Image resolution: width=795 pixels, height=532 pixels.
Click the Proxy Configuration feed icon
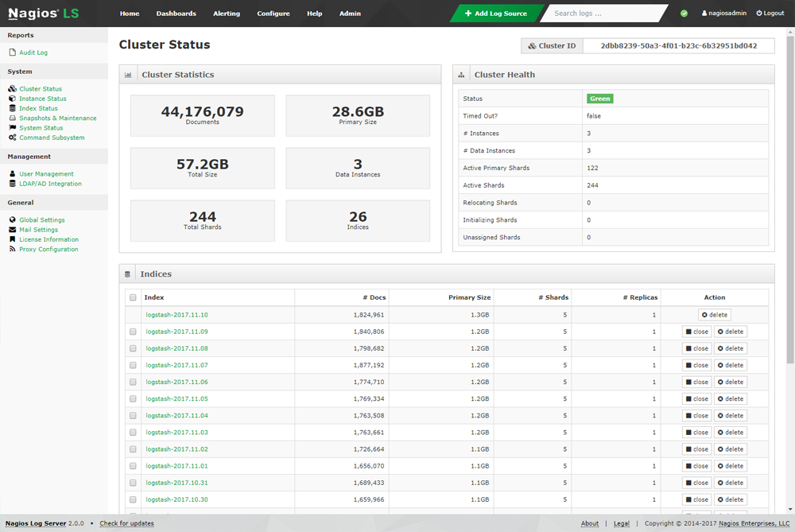click(12, 249)
